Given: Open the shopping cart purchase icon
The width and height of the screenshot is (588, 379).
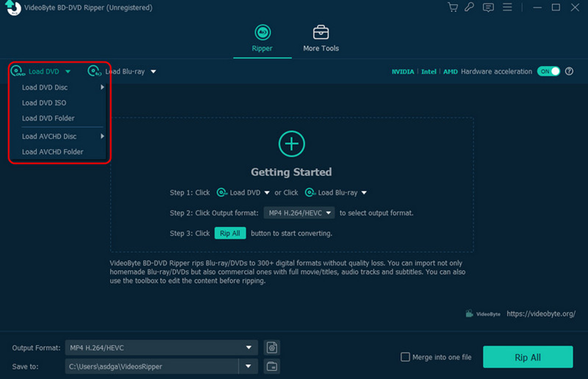Looking at the screenshot, I should [x=453, y=7].
